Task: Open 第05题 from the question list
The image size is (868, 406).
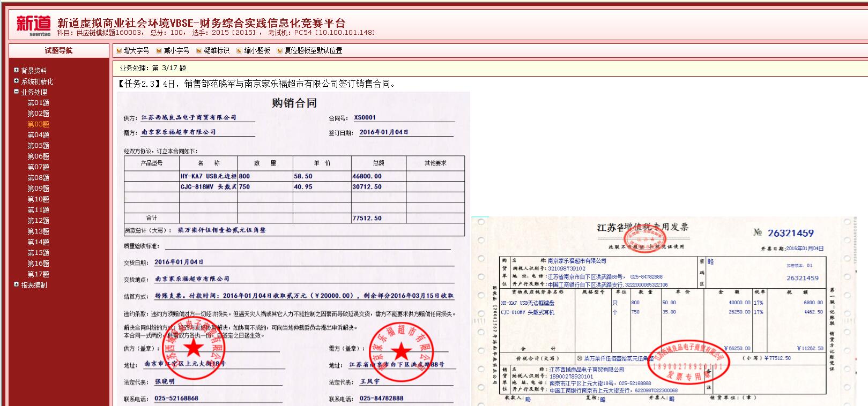Action: [x=39, y=146]
